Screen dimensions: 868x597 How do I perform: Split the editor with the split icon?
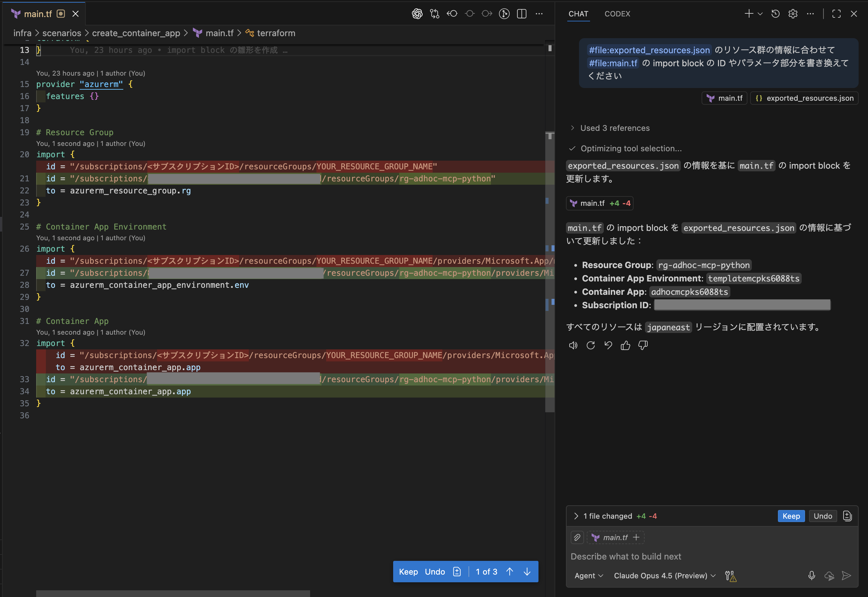pos(521,13)
